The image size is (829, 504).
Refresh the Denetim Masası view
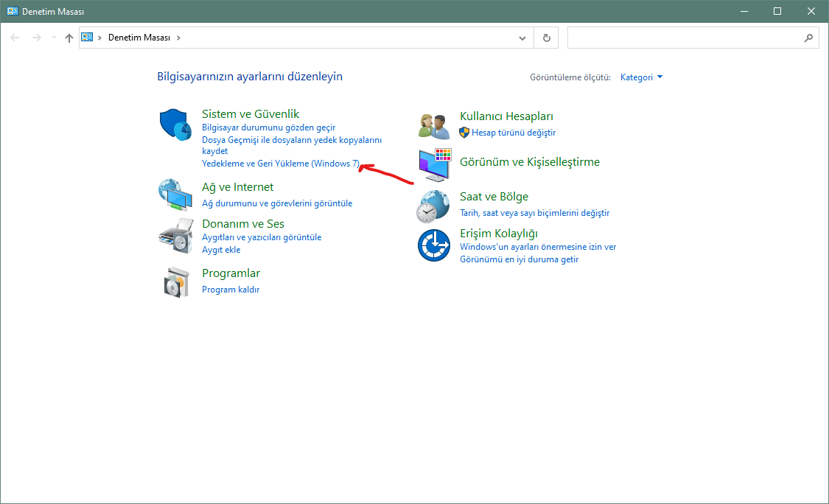[546, 38]
